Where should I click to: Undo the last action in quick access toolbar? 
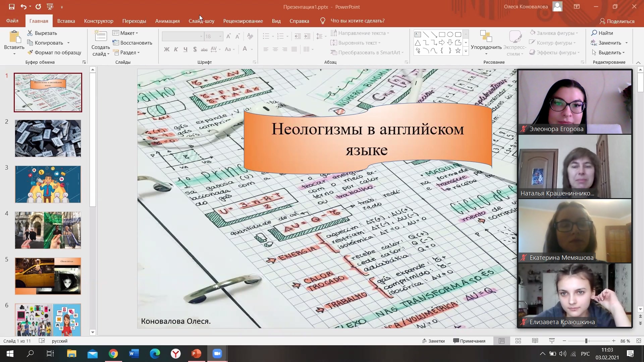[23, 7]
